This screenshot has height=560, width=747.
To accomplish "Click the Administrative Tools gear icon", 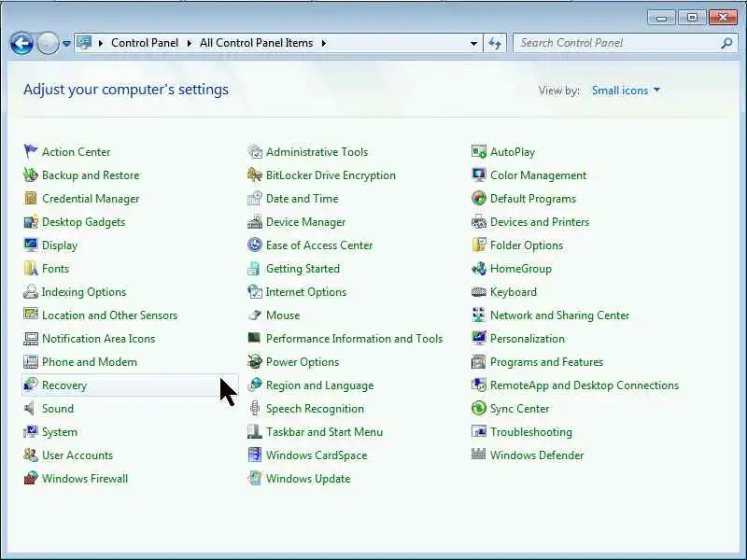I will click(255, 151).
